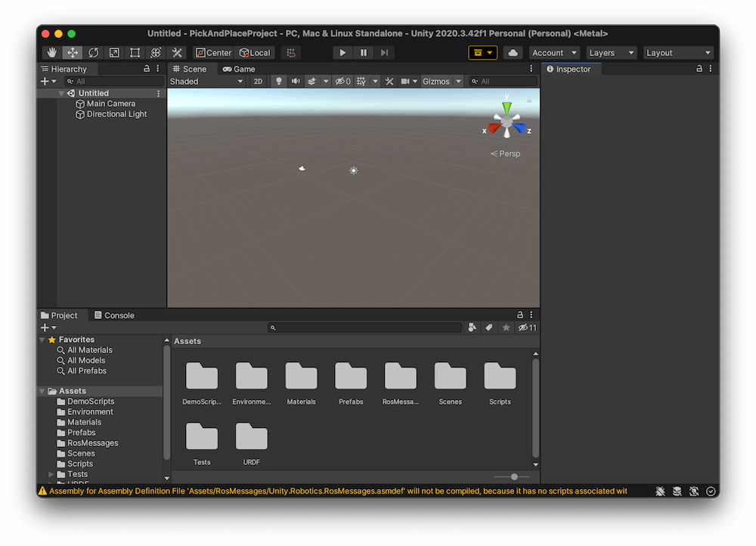Select the Scale tool
The height and width of the screenshot is (546, 756).
114,53
